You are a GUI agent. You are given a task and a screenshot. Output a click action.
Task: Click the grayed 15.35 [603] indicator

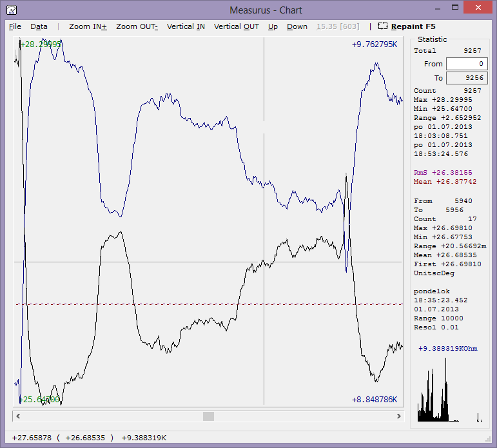(338, 26)
